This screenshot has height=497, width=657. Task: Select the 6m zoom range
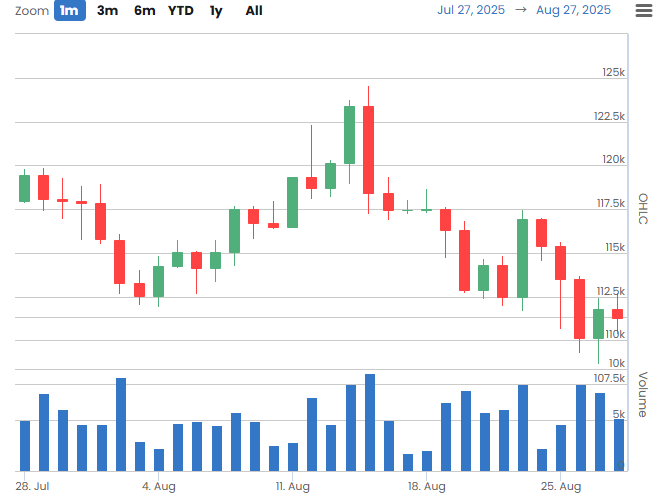[x=145, y=10]
